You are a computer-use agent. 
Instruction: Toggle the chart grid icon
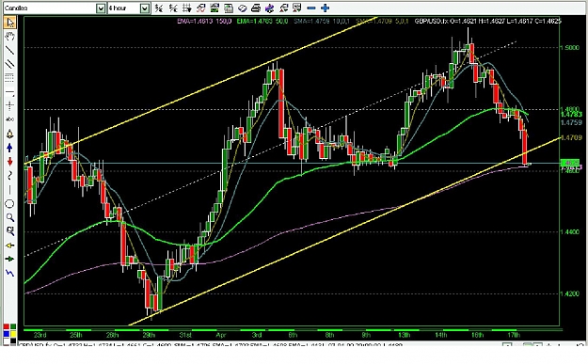(187, 8)
